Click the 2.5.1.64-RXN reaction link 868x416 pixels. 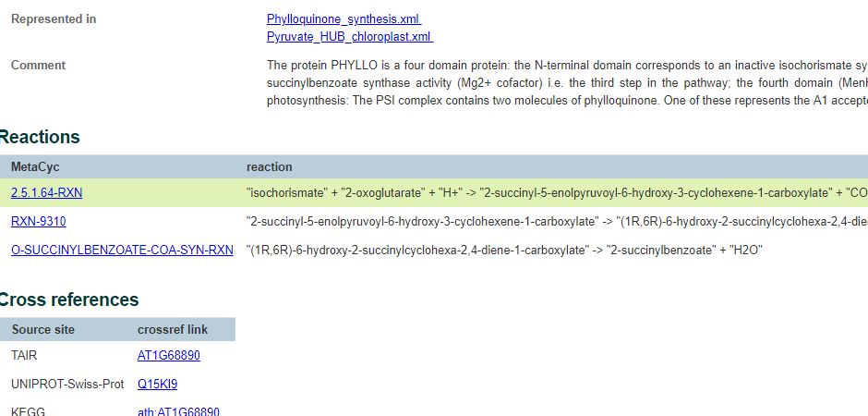click(x=46, y=193)
